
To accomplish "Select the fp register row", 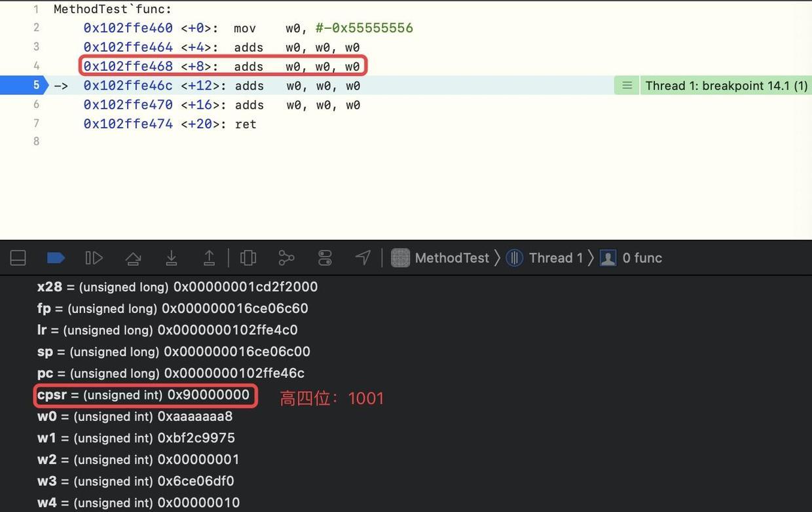I will click(x=173, y=308).
